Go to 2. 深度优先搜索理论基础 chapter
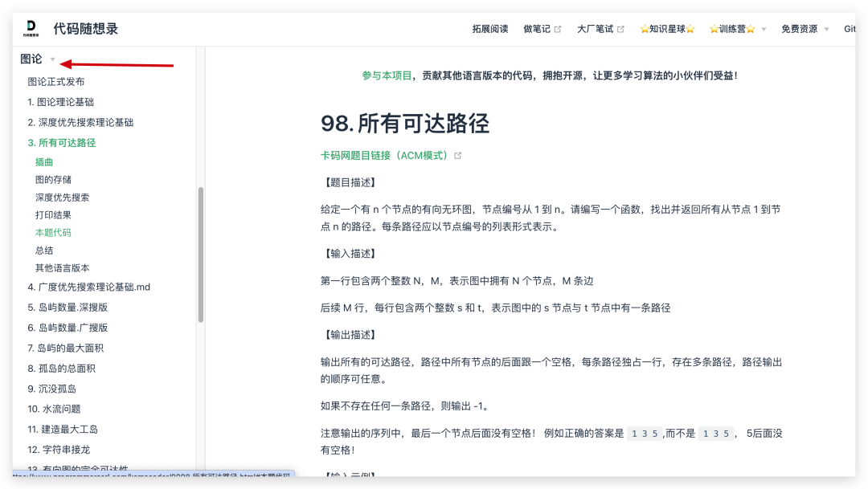 coord(80,122)
